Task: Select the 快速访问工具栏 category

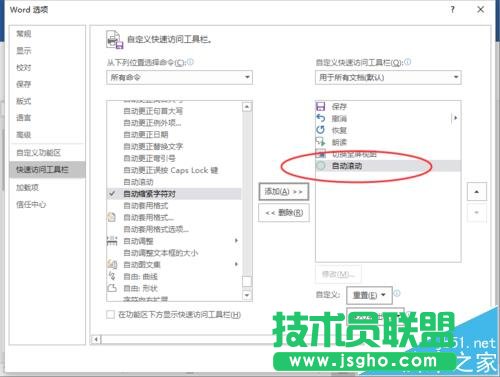Action: [x=47, y=170]
